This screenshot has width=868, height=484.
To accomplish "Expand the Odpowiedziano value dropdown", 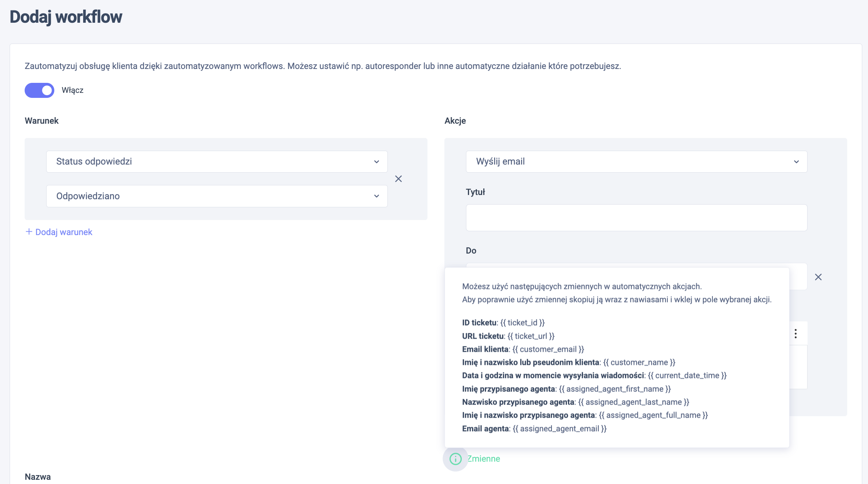I will point(217,196).
